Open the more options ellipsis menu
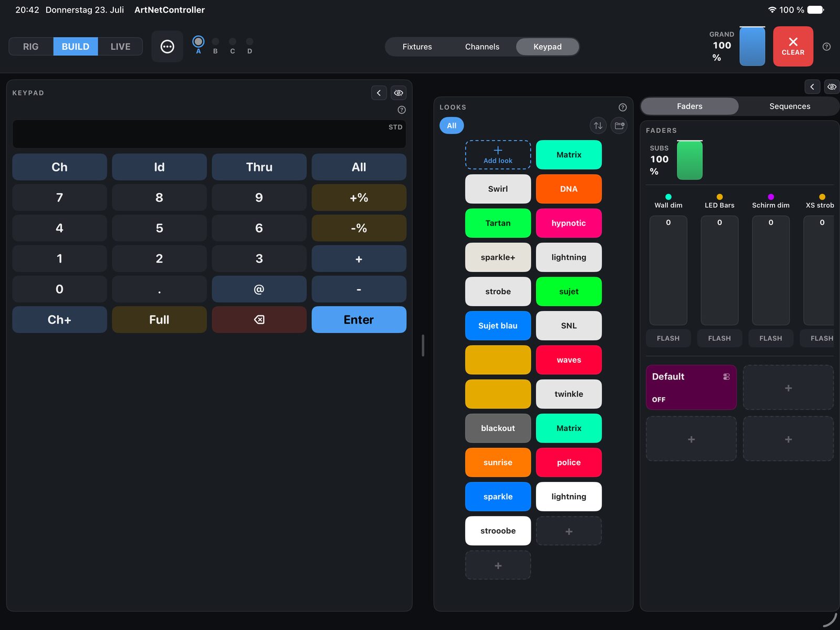This screenshot has width=840, height=630. point(167,47)
